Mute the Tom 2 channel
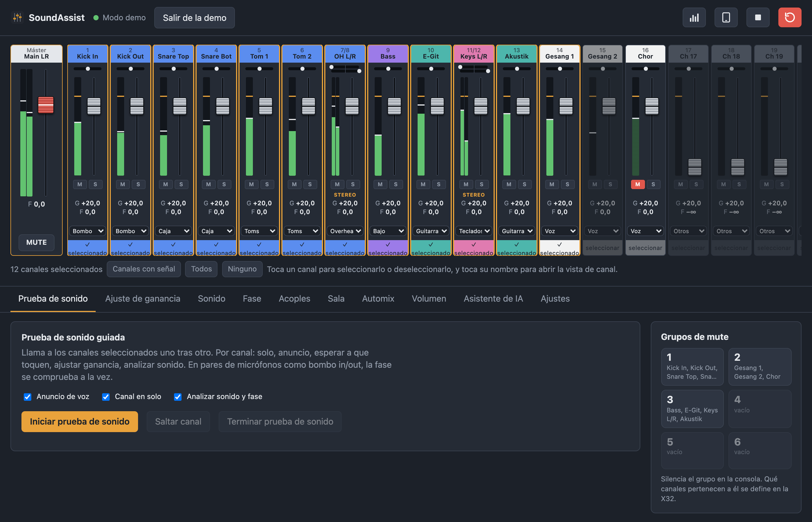The width and height of the screenshot is (812, 522). tap(294, 184)
